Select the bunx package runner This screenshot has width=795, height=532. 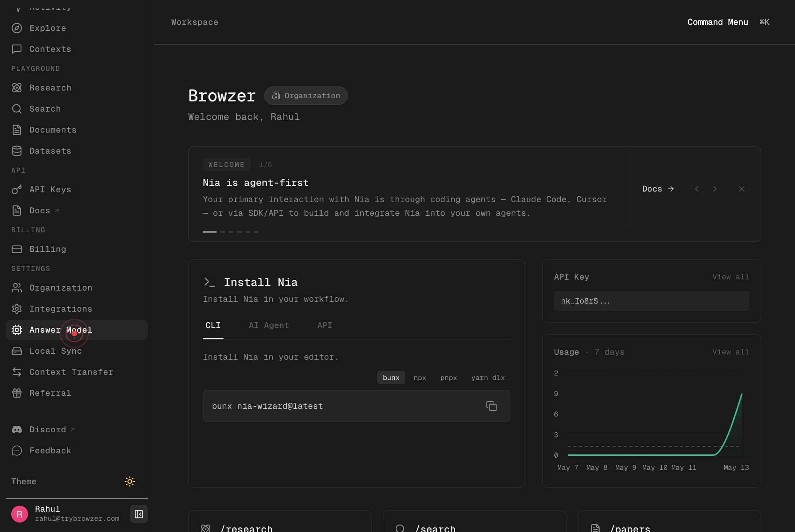(391, 378)
